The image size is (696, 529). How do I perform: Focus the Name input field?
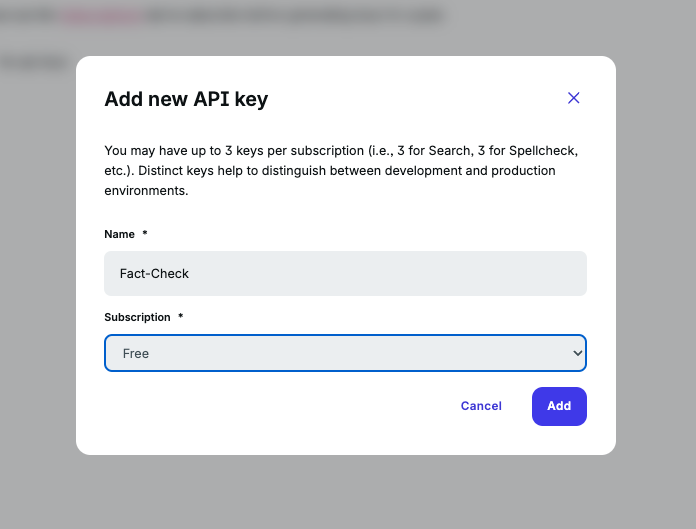pyautogui.click(x=345, y=273)
